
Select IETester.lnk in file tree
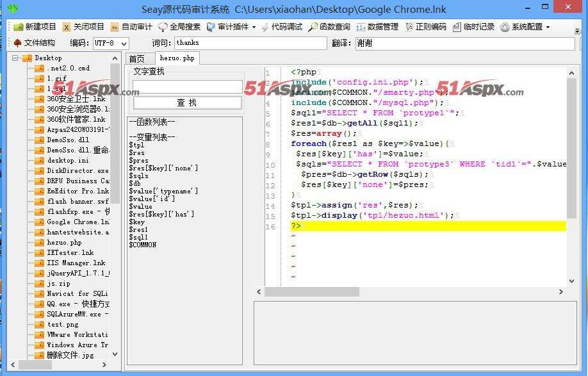[70, 252]
